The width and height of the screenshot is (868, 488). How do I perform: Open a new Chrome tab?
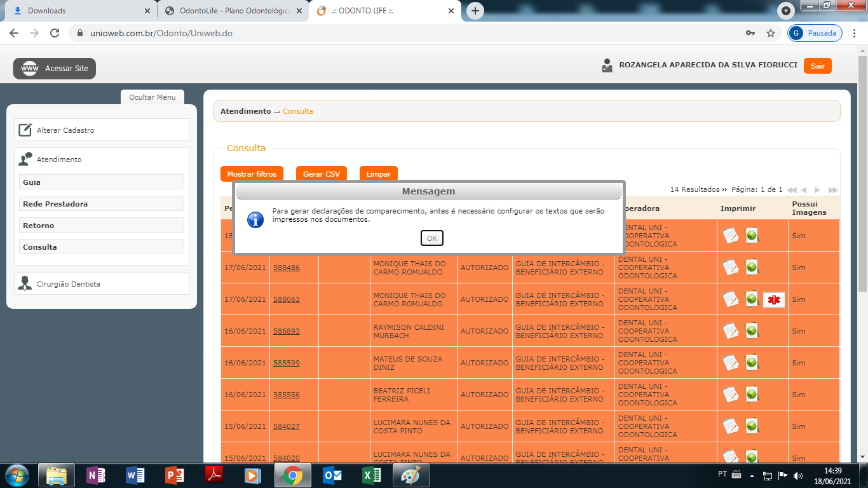[x=475, y=11]
